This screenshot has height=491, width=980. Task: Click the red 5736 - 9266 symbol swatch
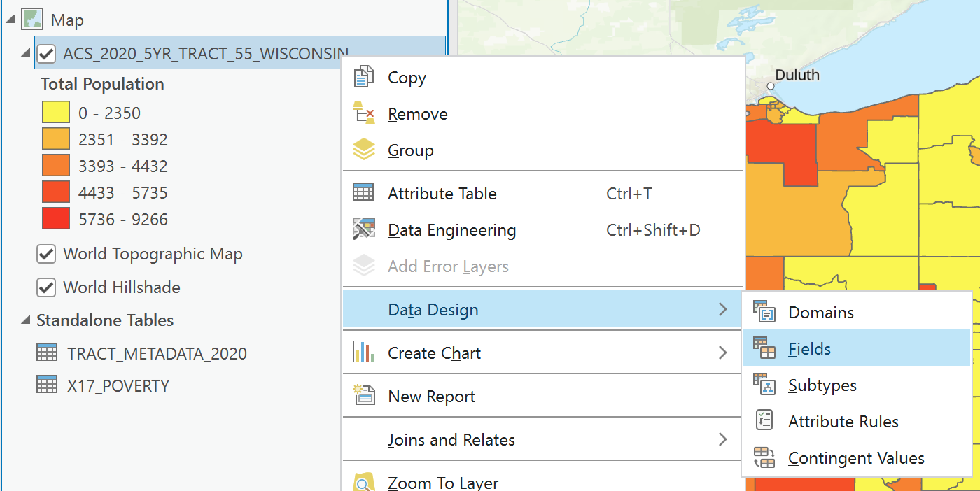(55, 219)
